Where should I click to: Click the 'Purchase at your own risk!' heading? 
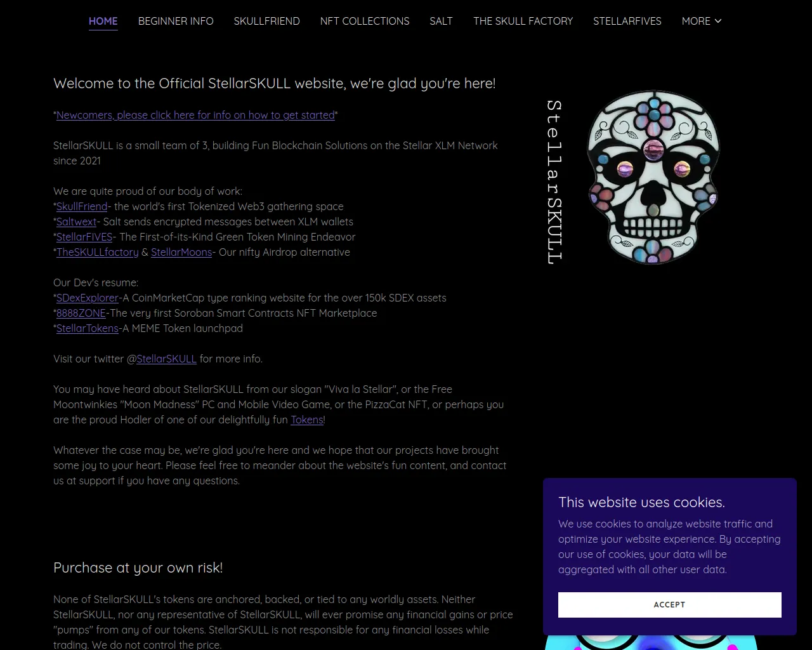point(138,567)
